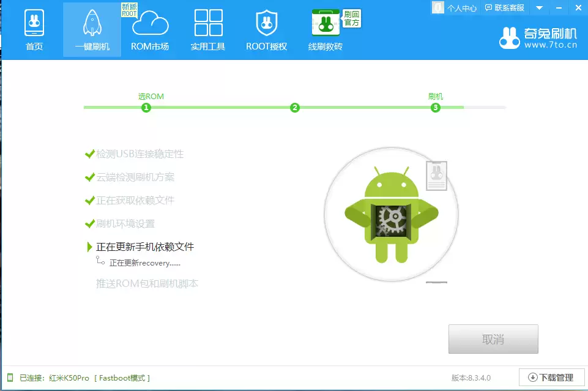This screenshot has width=588, height=391.
Task: Open the ROM市场 cloud icon
Action: [149, 23]
